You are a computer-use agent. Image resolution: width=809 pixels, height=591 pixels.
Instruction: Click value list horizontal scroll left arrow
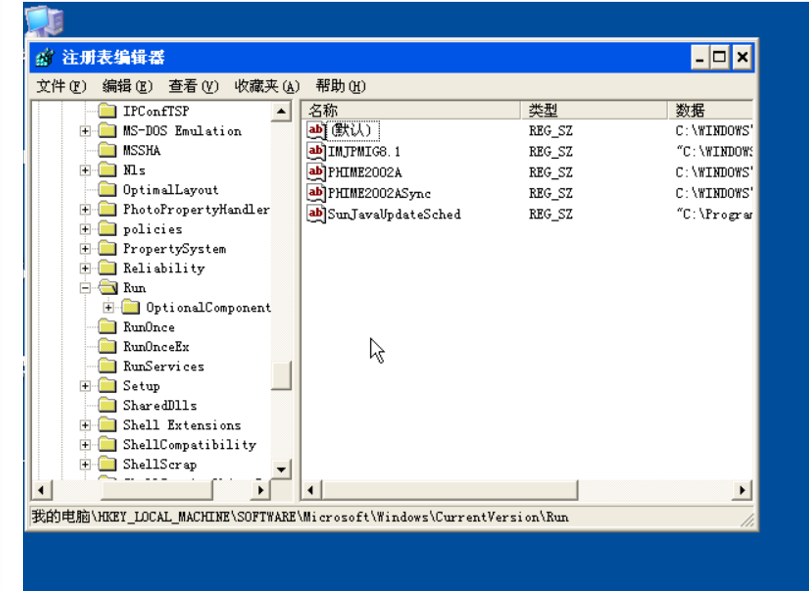tap(312, 490)
